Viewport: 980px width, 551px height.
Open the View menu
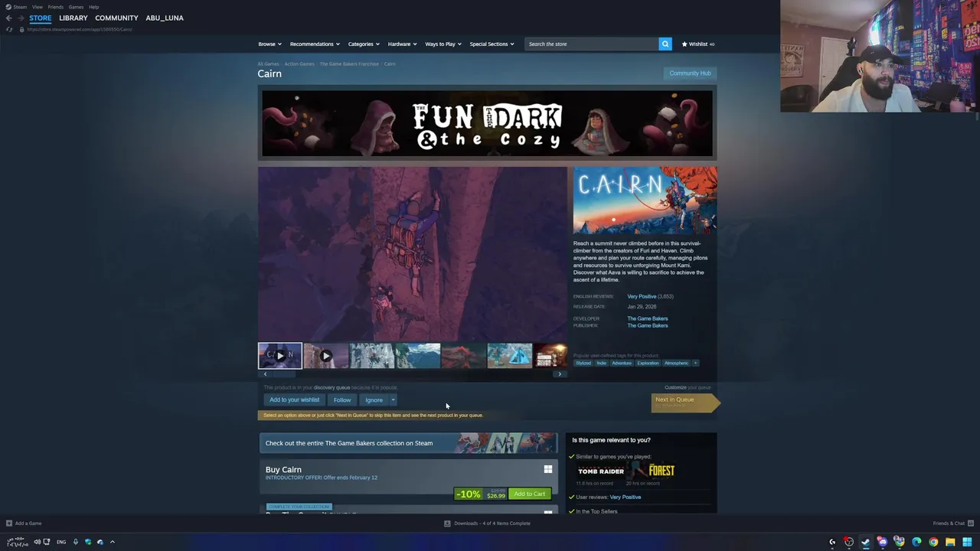(38, 7)
